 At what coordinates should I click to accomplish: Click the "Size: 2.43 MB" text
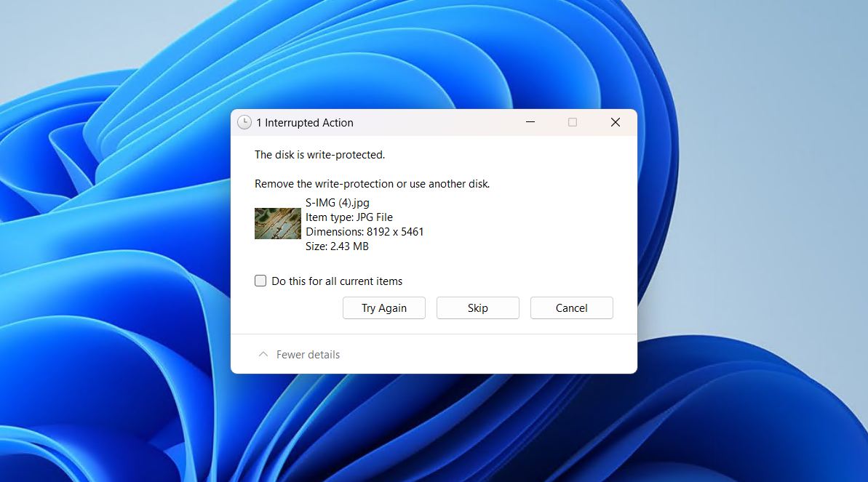click(x=338, y=246)
